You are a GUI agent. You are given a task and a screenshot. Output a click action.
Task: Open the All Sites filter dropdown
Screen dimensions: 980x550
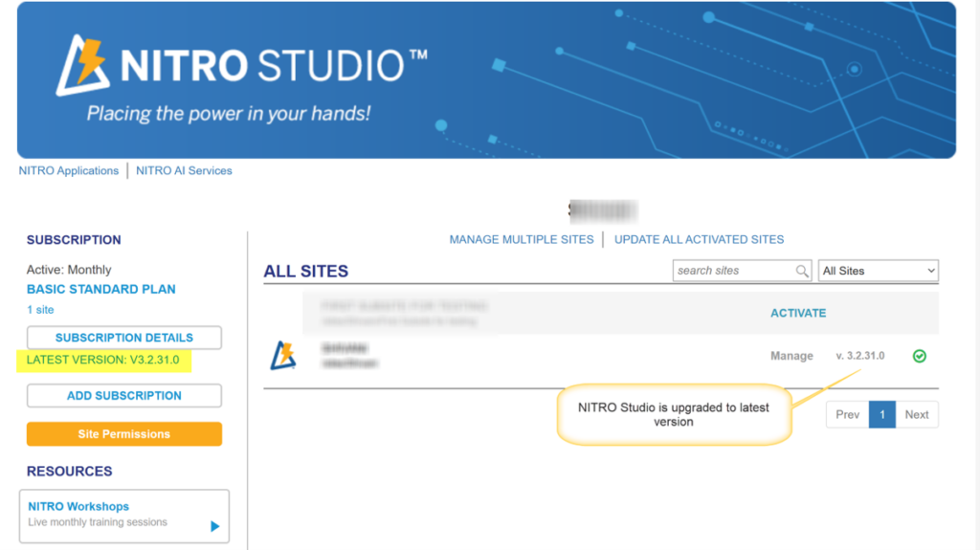(879, 271)
